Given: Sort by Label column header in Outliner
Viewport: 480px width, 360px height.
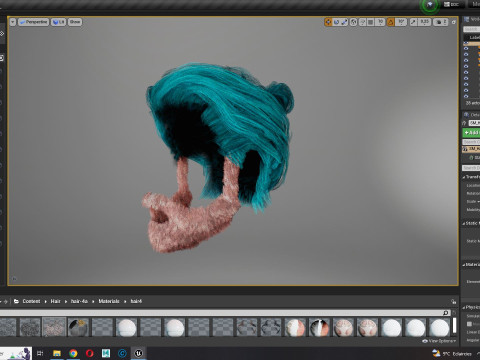Looking at the screenshot, I should pos(474,37).
